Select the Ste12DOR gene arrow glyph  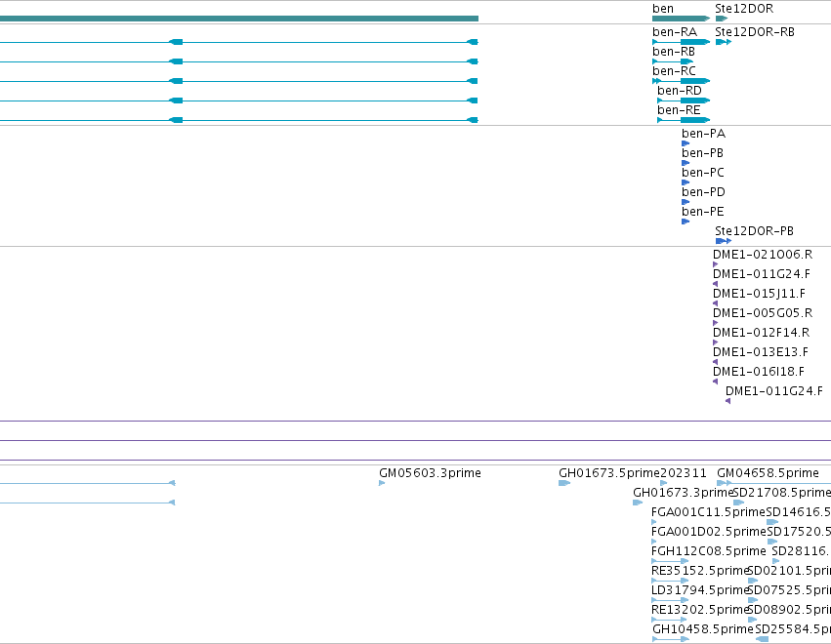click(x=722, y=19)
